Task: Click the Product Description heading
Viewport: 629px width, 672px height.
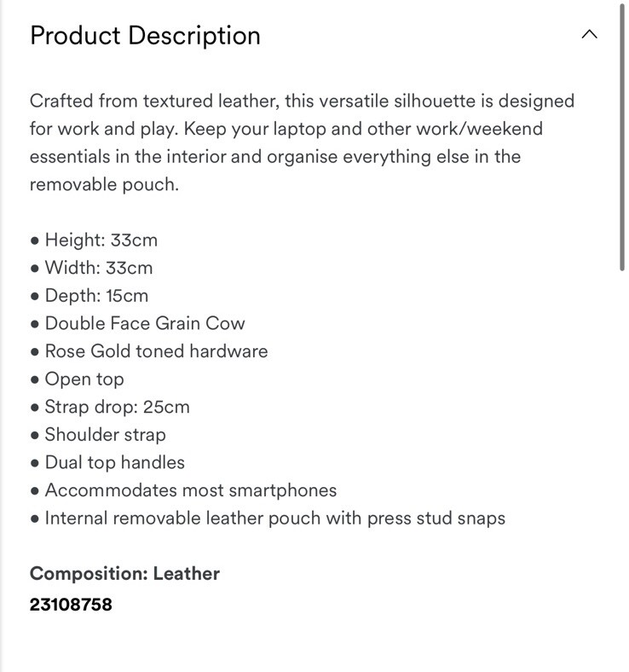Action: pos(145,35)
